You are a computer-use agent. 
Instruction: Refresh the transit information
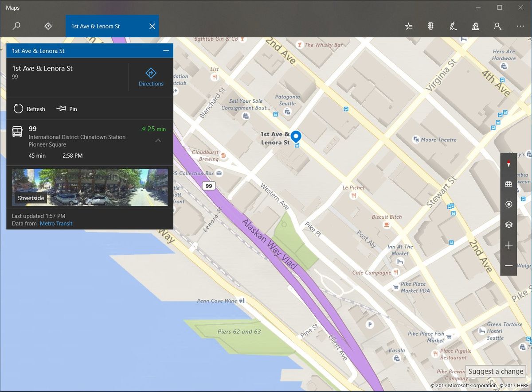pos(29,109)
